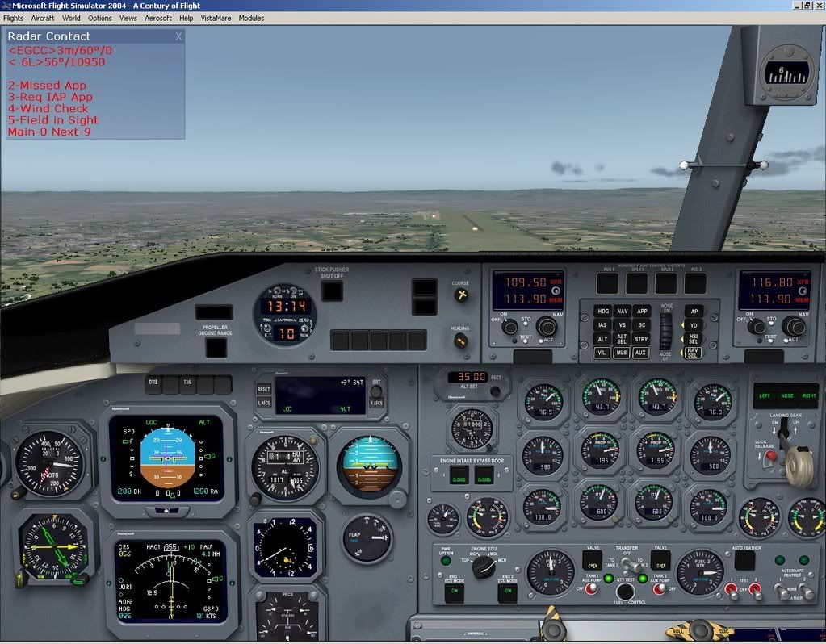Open the Aerosoft menu

(158, 18)
